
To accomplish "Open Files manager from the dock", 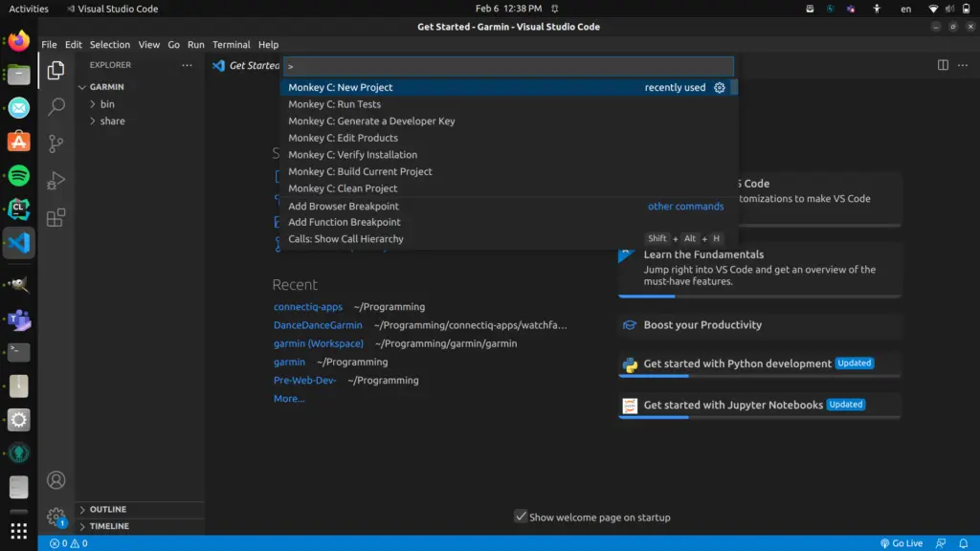I will point(19,75).
